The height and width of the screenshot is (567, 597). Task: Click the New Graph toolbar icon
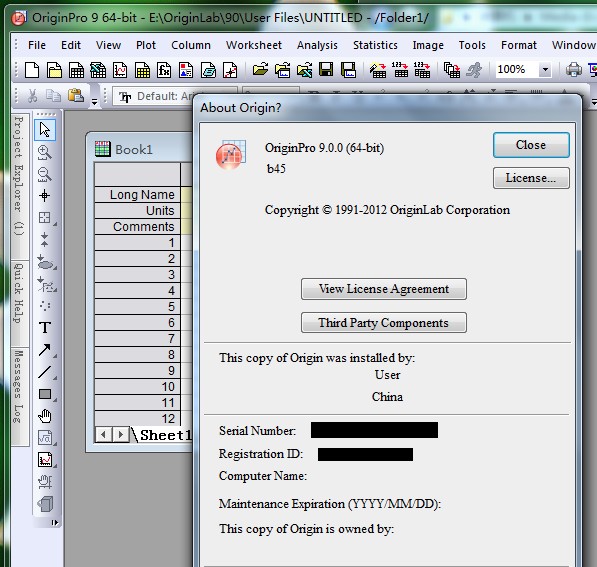[x=120, y=70]
